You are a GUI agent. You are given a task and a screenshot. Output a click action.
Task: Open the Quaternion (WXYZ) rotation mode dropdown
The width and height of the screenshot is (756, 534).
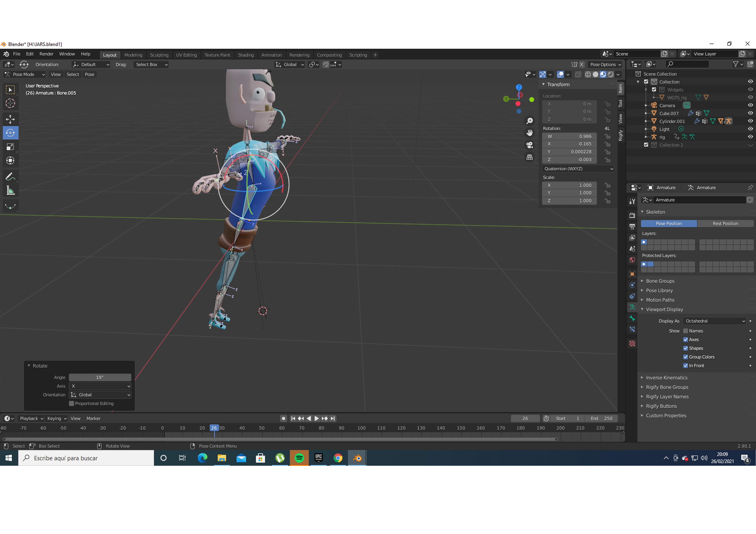click(578, 169)
